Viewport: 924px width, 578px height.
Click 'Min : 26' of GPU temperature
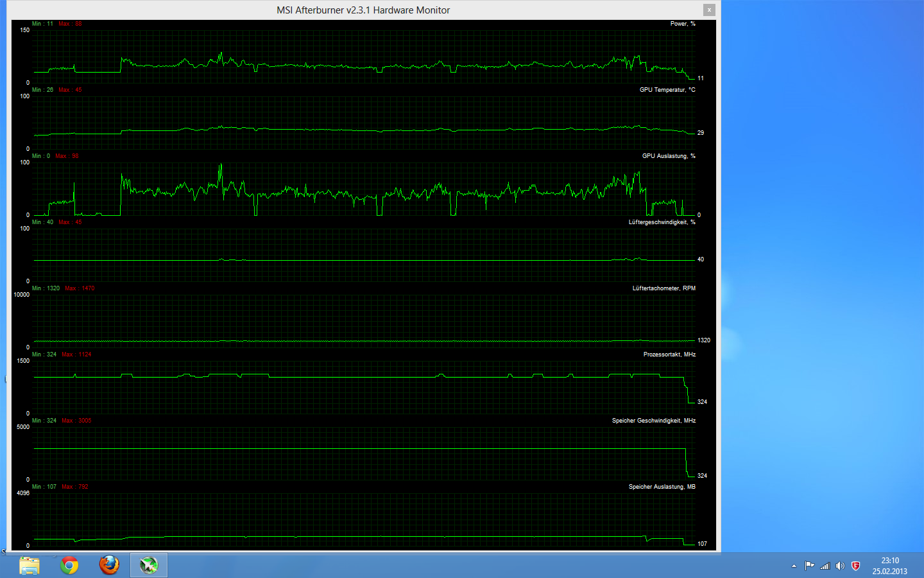(x=43, y=90)
